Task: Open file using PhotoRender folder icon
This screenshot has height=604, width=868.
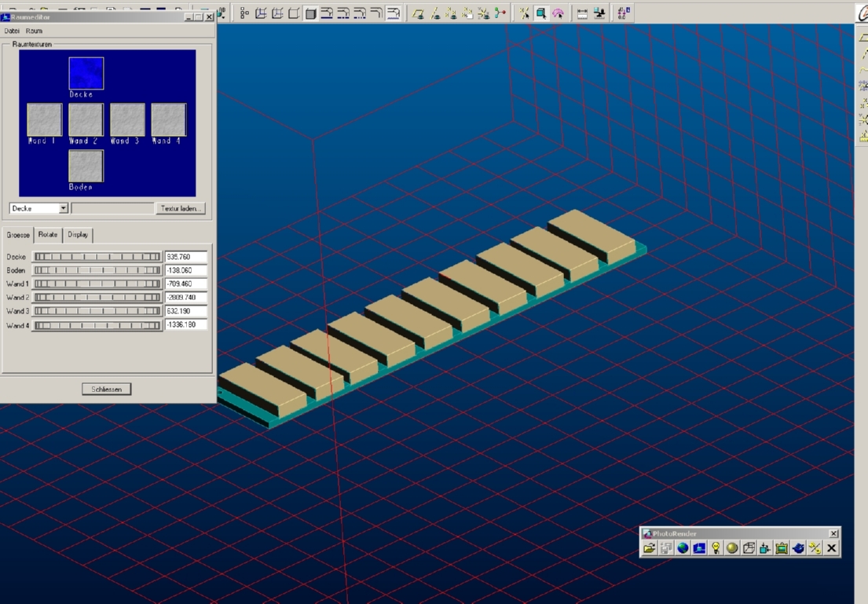Action: 650,548
